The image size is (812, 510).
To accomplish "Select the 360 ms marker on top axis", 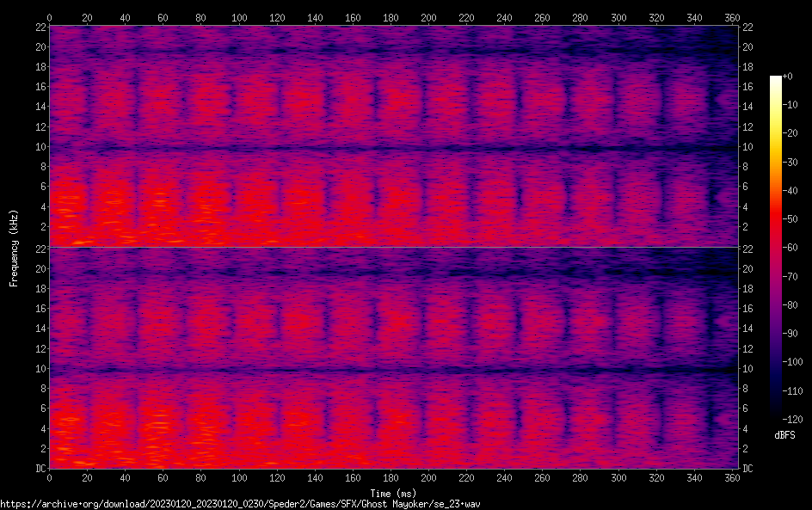I will pos(730,17).
